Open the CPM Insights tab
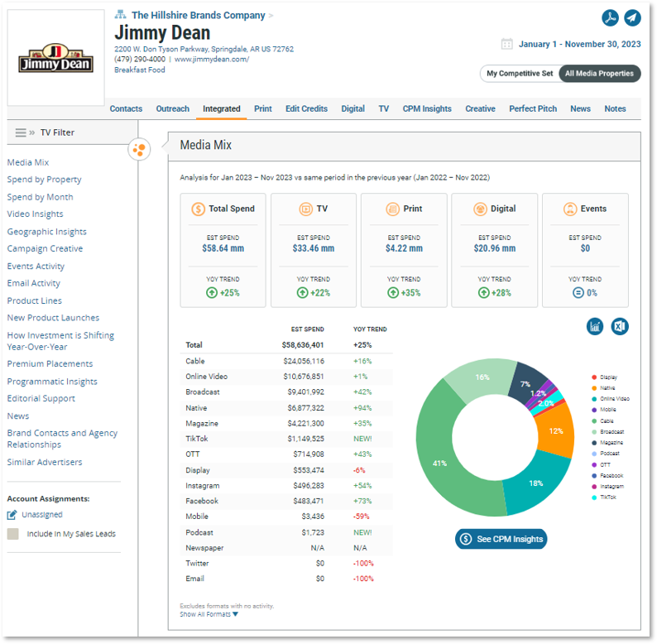This screenshot has height=644, width=657. (x=427, y=108)
